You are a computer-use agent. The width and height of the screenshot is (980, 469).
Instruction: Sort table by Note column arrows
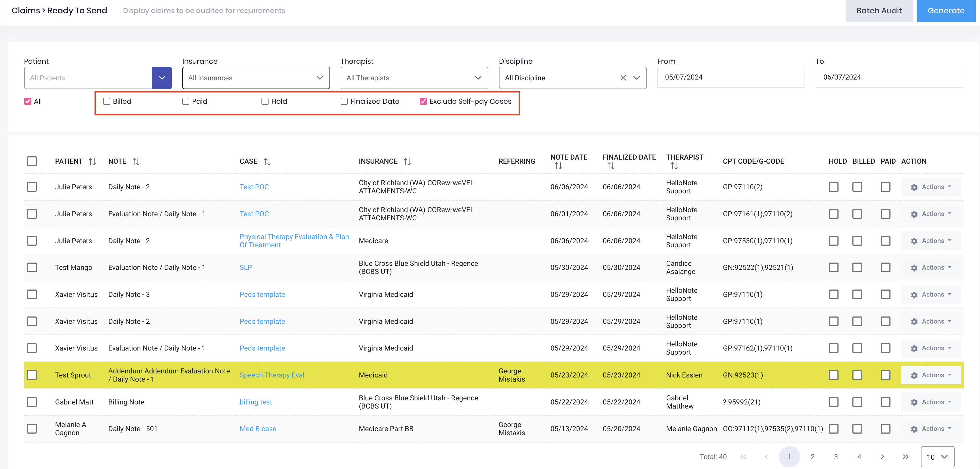click(136, 162)
